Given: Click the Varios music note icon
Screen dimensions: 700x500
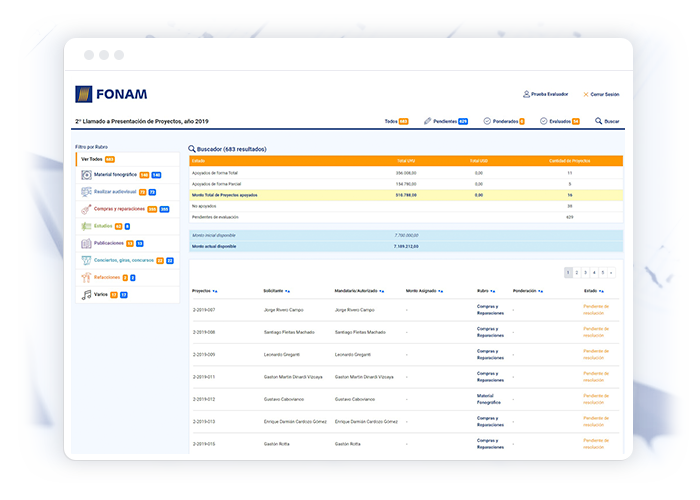Looking at the screenshot, I should pos(87,294).
